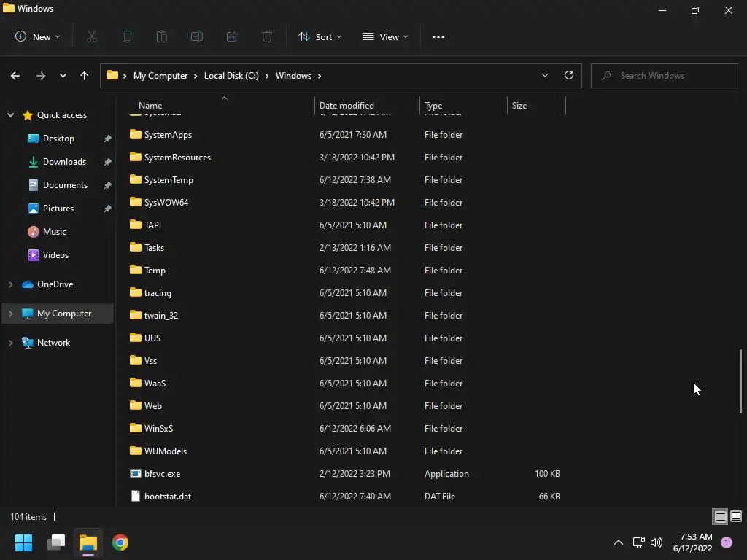Sort by the Name column header
The height and width of the screenshot is (560, 747).
coord(150,105)
